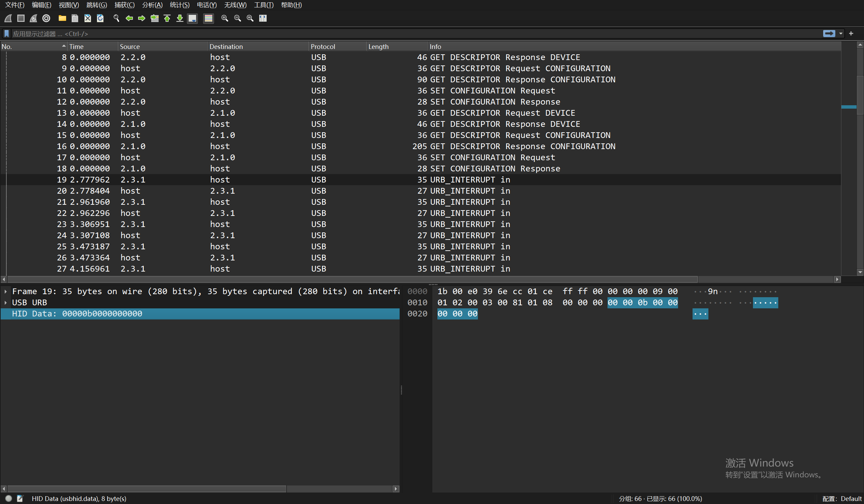Jump to last packet icon
Screen dimensions: 864x504
point(180,18)
